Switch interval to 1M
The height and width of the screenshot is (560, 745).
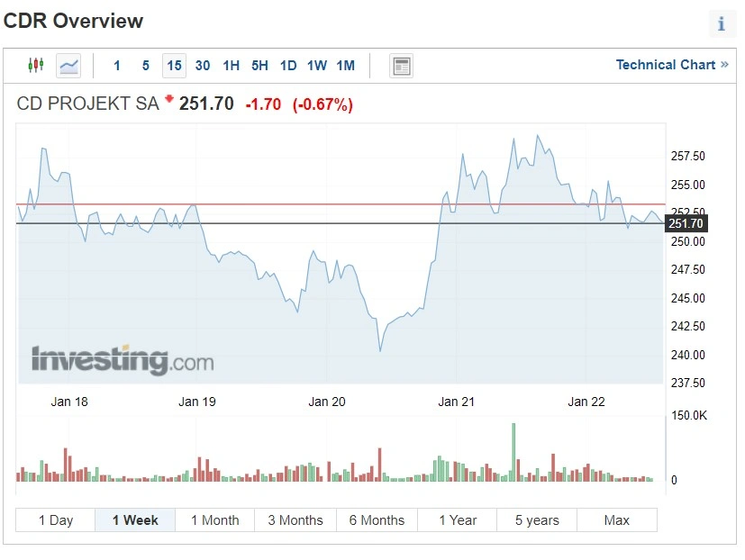345,66
